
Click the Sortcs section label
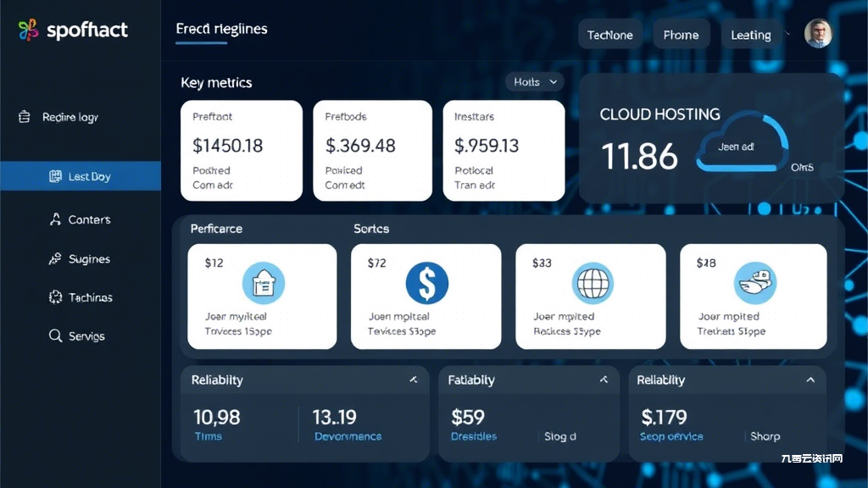(371, 229)
